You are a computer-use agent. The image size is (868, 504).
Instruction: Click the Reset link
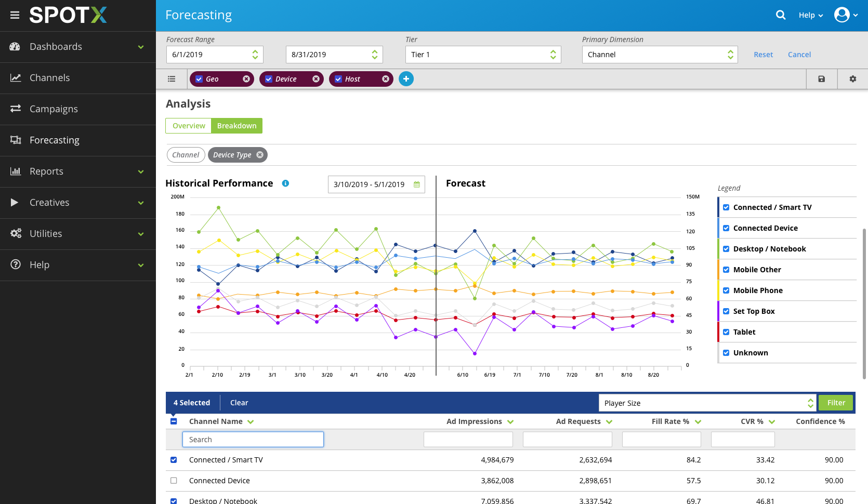coord(763,55)
